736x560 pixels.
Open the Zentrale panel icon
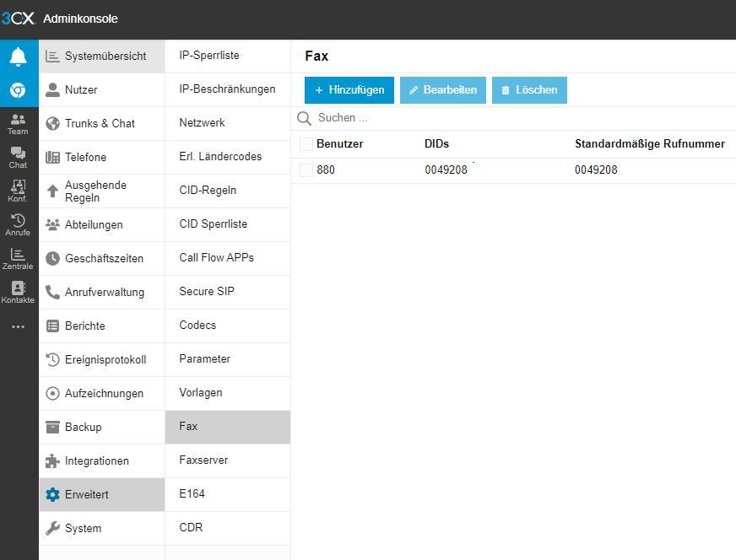pos(18,259)
